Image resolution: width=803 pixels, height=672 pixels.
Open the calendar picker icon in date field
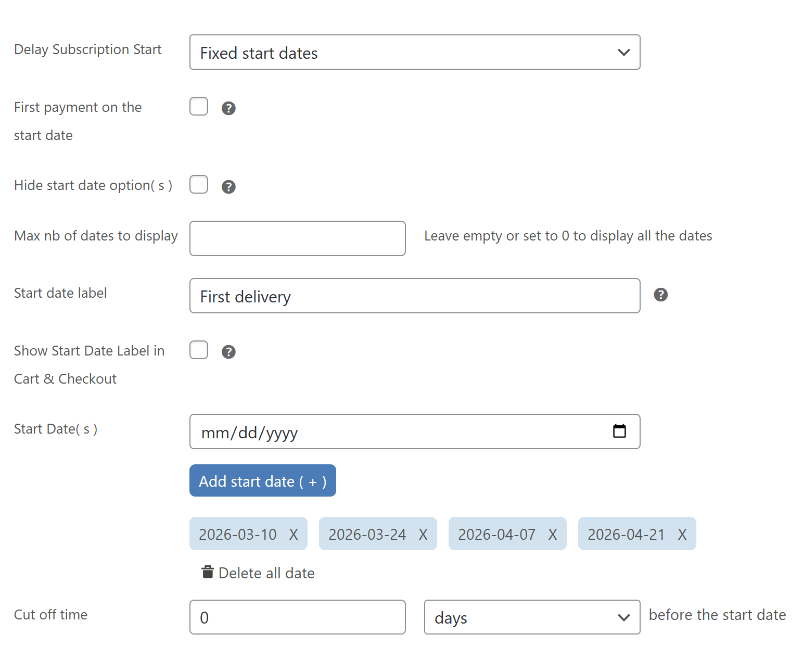point(619,431)
